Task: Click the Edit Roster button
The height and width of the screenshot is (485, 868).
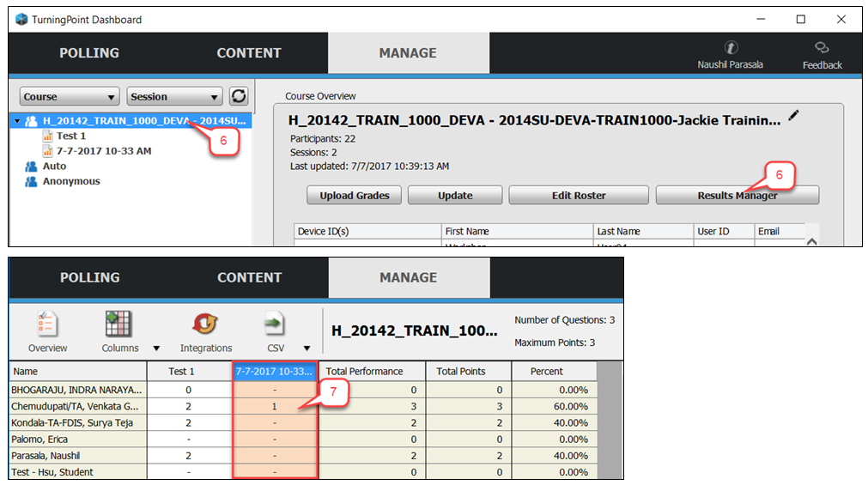Action: (x=579, y=196)
